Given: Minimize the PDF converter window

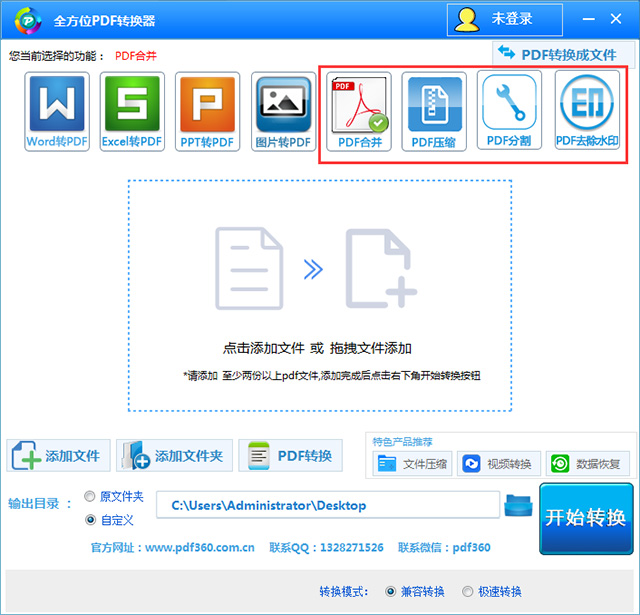Looking at the screenshot, I should [588, 19].
